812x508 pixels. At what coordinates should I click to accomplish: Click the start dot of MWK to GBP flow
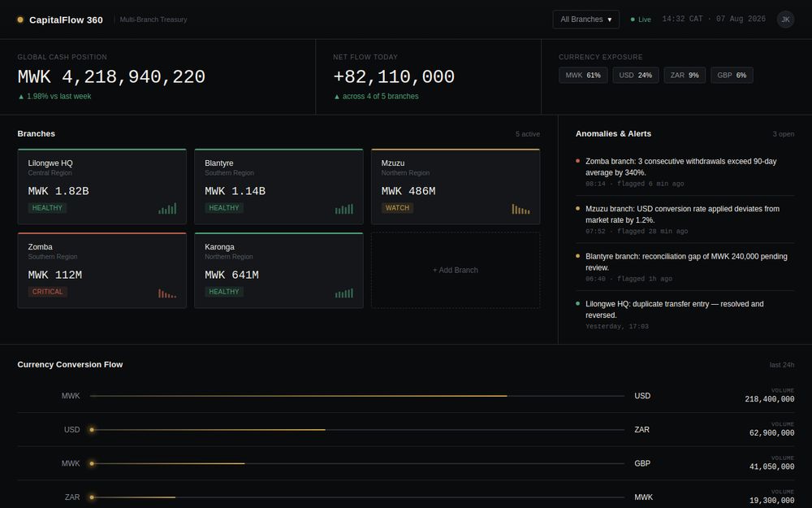click(92, 463)
